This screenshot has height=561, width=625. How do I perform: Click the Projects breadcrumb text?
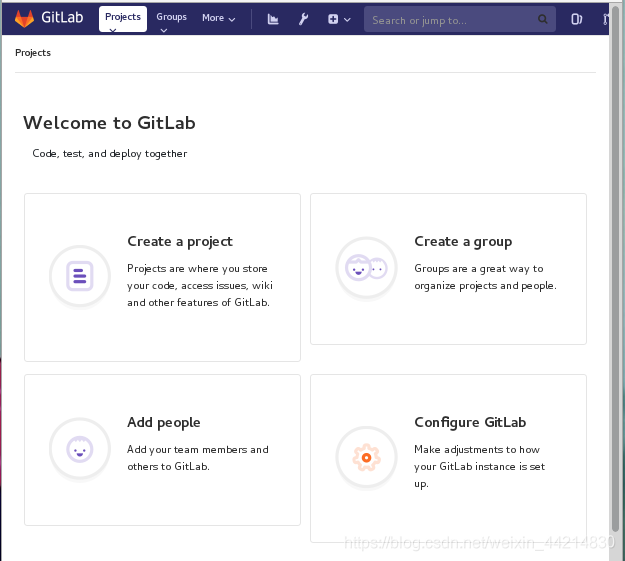[x=33, y=53]
